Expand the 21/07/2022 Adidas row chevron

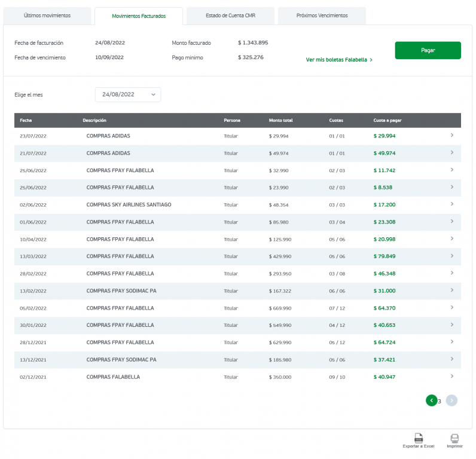(451, 153)
